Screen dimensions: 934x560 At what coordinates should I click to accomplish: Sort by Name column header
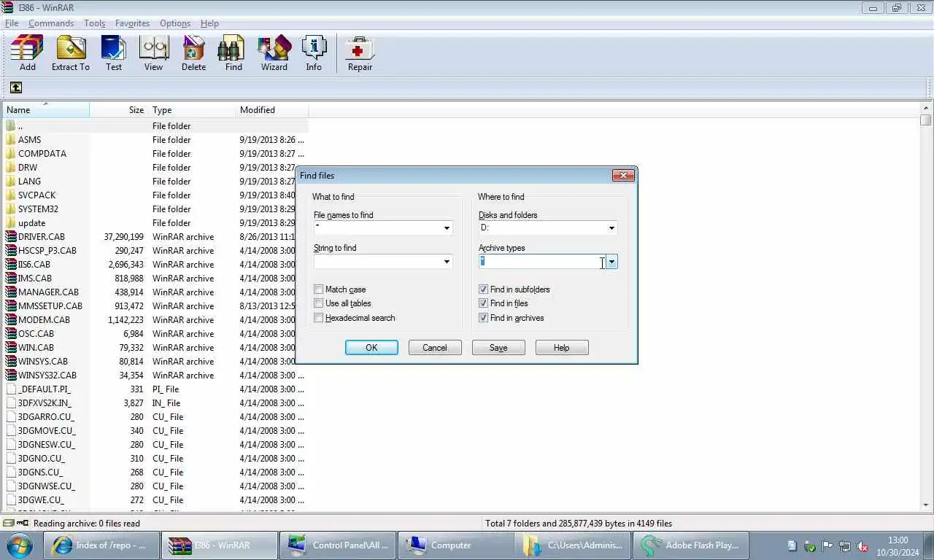pos(46,110)
